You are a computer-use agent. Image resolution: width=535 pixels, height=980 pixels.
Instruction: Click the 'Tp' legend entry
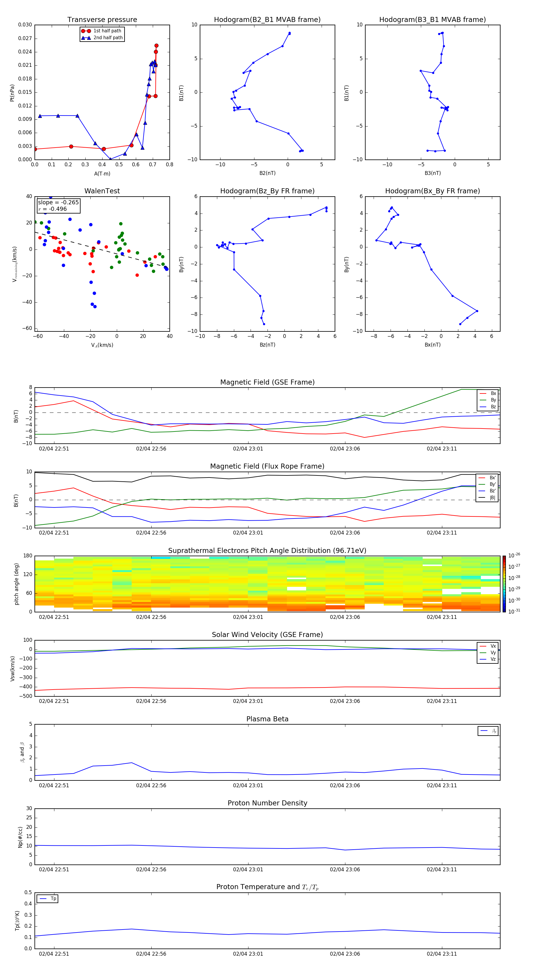[48, 899]
